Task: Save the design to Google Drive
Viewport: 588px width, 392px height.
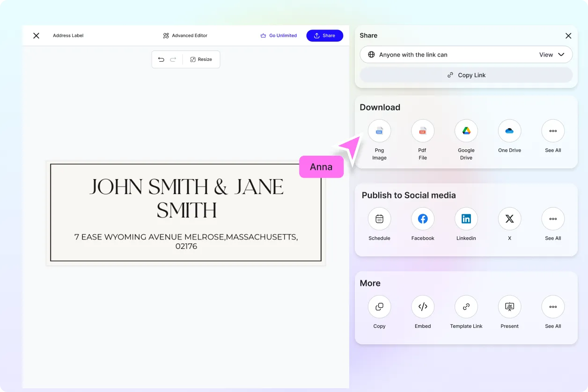Action: coord(466,131)
